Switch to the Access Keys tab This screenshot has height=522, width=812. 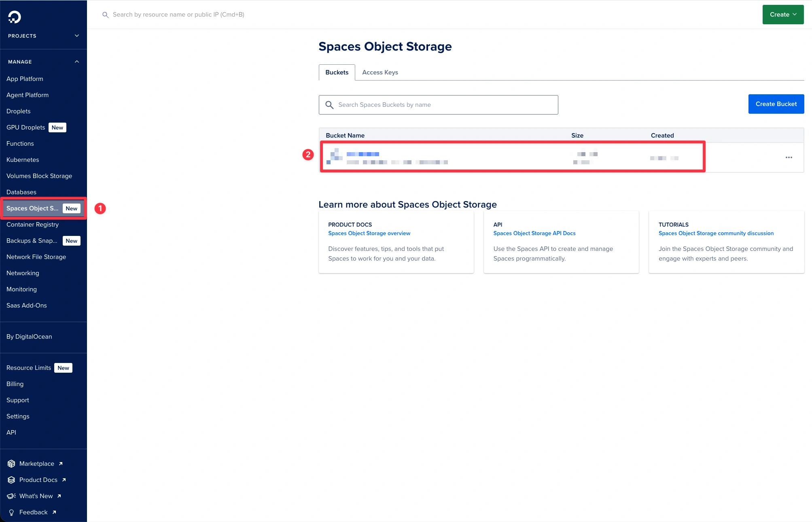[x=379, y=72]
